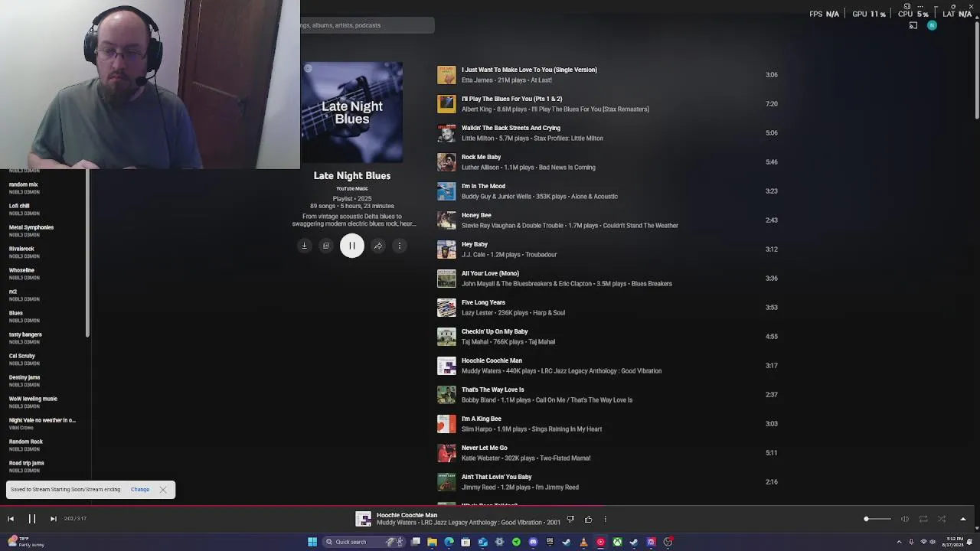Open the Xbox app on the taskbar
This screenshot has width=980, height=551.
[617, 542]
